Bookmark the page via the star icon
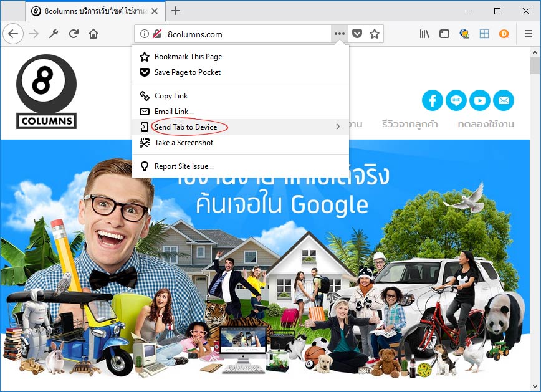 click(x=373, y=34)
